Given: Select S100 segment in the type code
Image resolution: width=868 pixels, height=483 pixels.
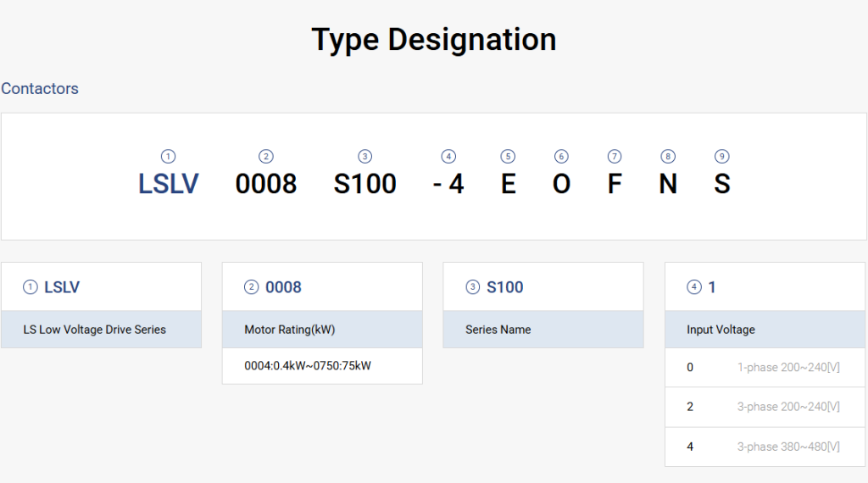Looking at the screenshot, I should coord(364,184).
